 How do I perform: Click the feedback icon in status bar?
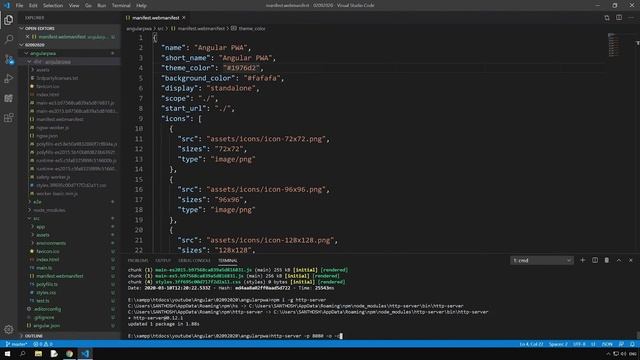pyautogui.click(x=621, y=344)
